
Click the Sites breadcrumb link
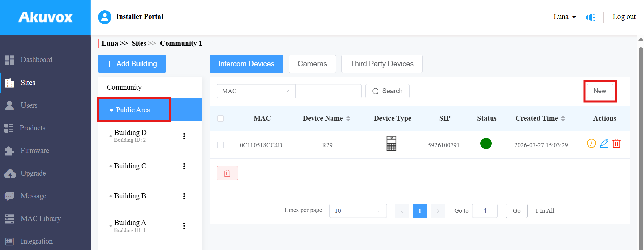click(139, 43)
